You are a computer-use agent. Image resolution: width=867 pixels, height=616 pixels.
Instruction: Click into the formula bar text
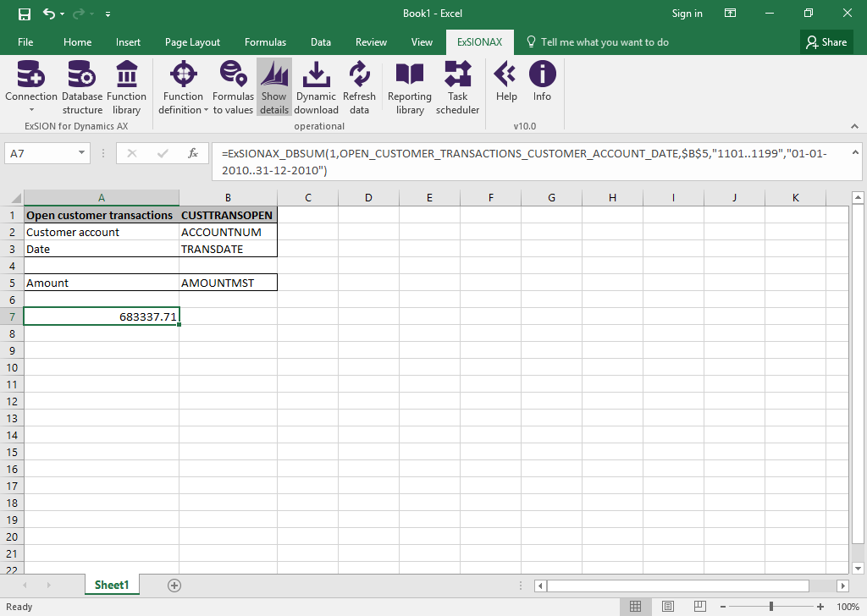(x=531, y=162)
